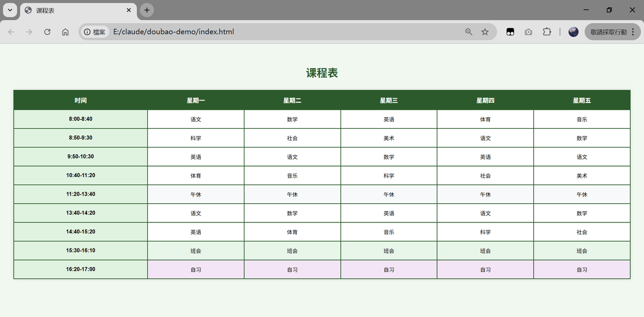Minimize the browser window
Viewport: 644px width, 317px height.
(x=586, y=10)
